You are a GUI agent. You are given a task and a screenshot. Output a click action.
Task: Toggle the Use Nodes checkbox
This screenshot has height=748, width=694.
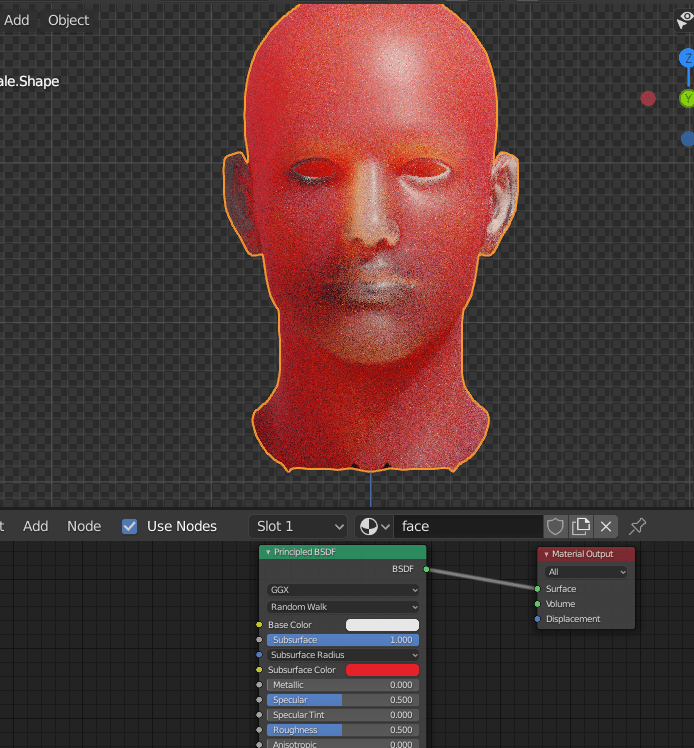[x=129, y=527]
